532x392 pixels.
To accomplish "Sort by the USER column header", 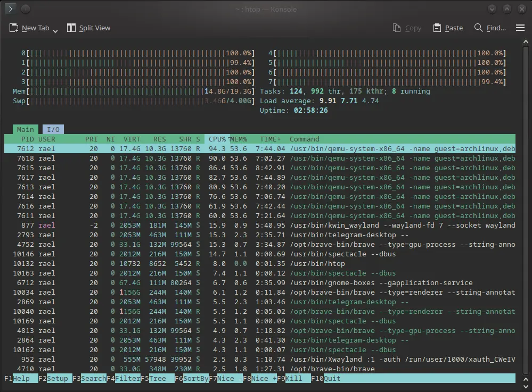I will click(x=47, y=139).
